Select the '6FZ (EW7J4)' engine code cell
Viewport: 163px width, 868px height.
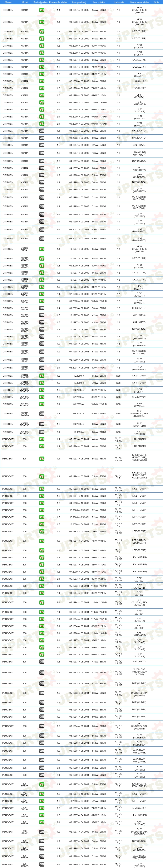point(139,397)
